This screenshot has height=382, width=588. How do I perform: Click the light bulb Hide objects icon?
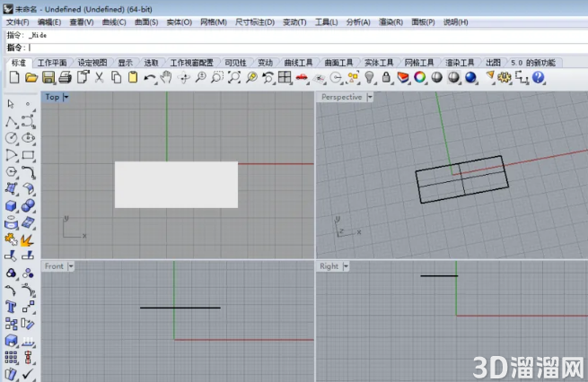point(370,77)
